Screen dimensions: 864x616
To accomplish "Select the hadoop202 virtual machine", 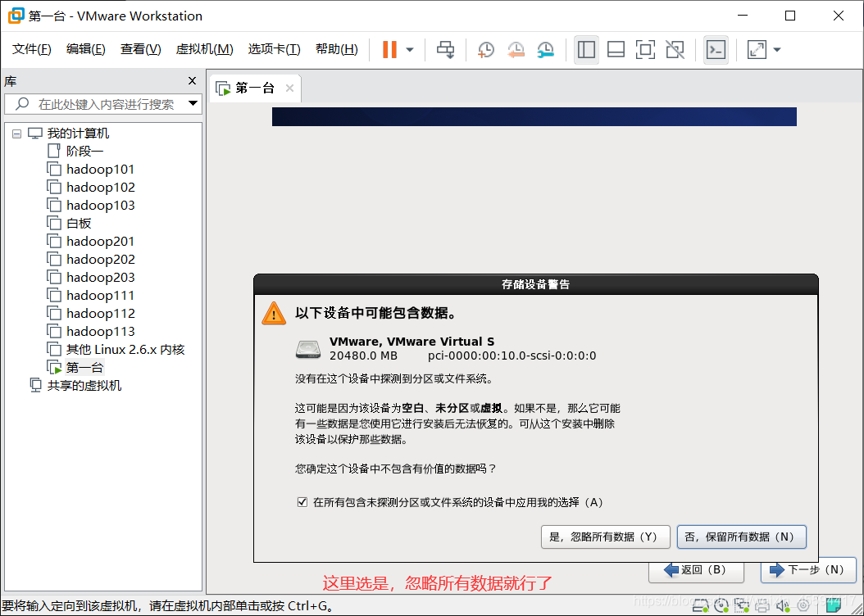I will pos(100,260).
